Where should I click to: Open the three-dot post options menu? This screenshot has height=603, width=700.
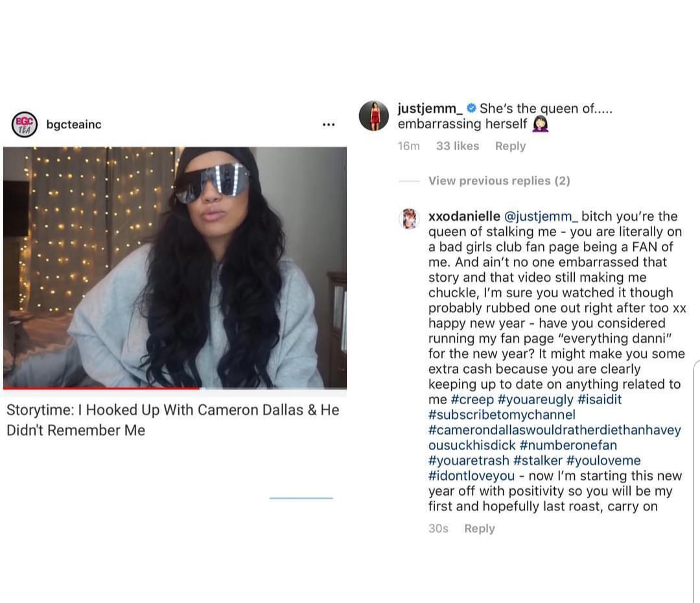329,124
